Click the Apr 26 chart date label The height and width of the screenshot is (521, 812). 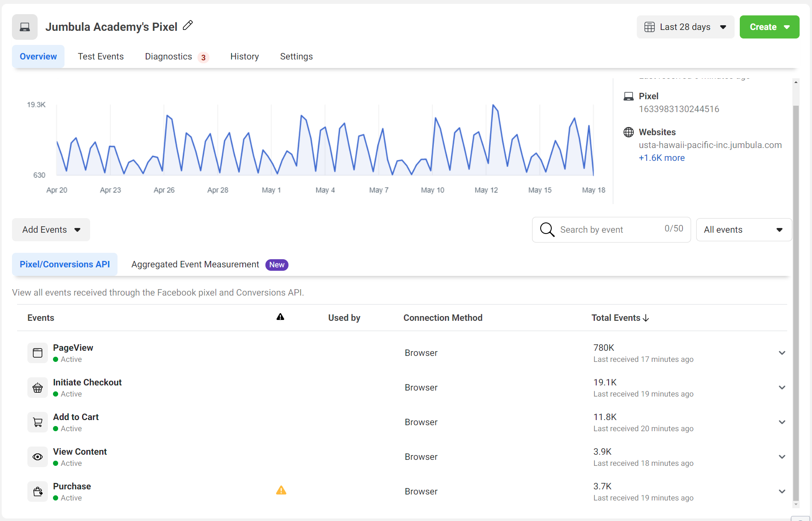[164, 190]
